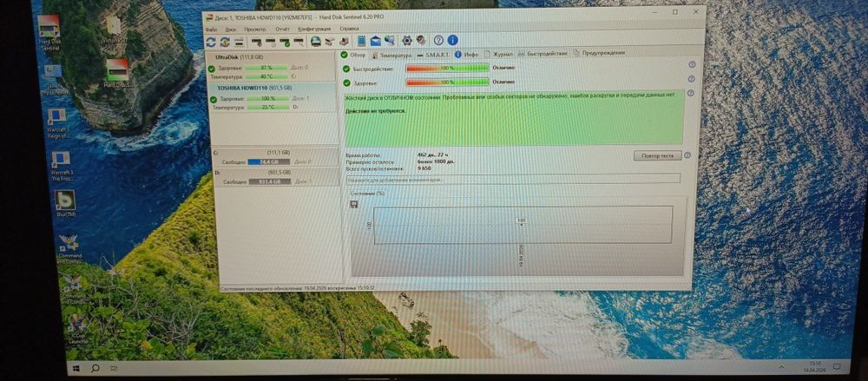Open the taskbar notification center icon
The image size is (868, 381).
click(x=838, y=366)
